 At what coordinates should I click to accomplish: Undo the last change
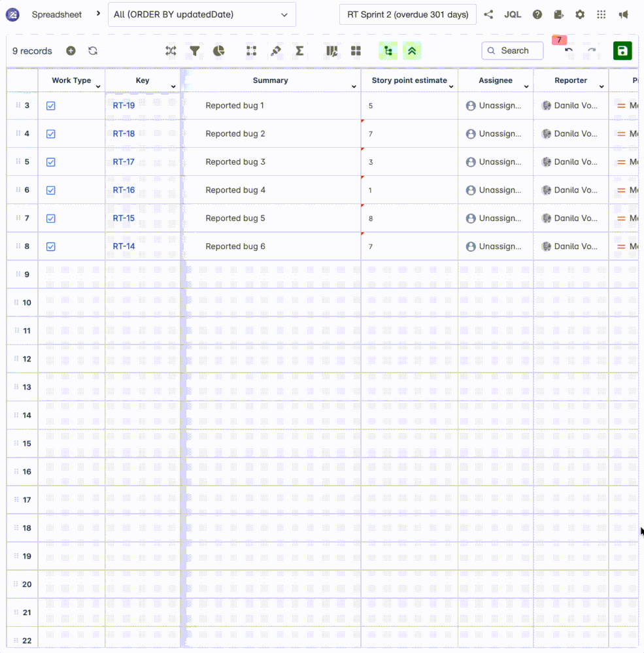tap(569, 50)
